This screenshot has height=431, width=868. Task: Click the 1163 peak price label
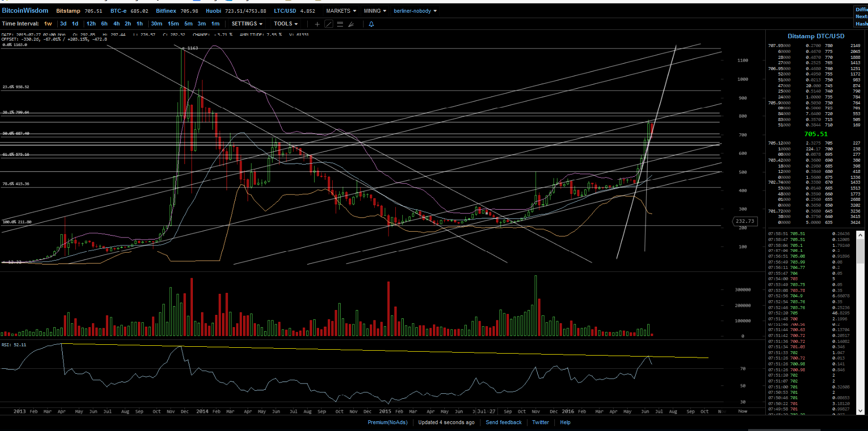pyautogui.click(x=192, y=48)
